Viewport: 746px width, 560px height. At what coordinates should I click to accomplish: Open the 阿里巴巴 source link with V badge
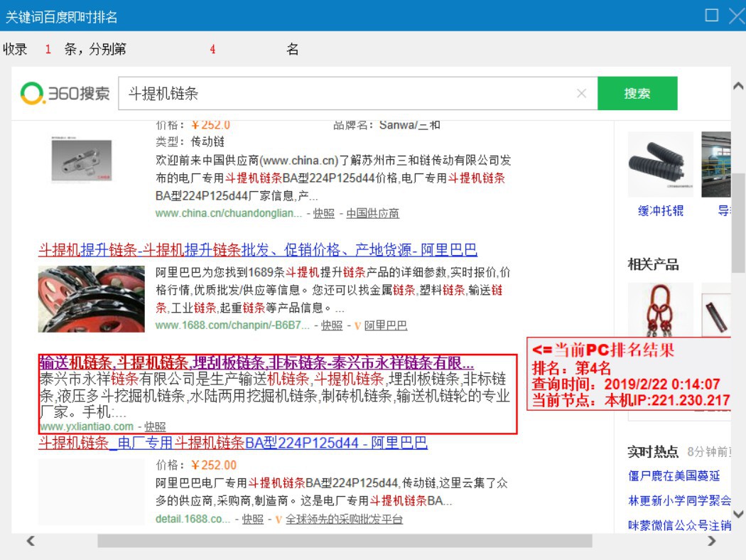pos(385,325)
